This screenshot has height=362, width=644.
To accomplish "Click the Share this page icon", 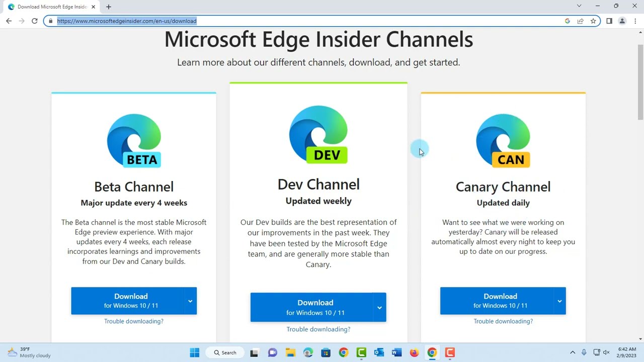I will [581, 21].
